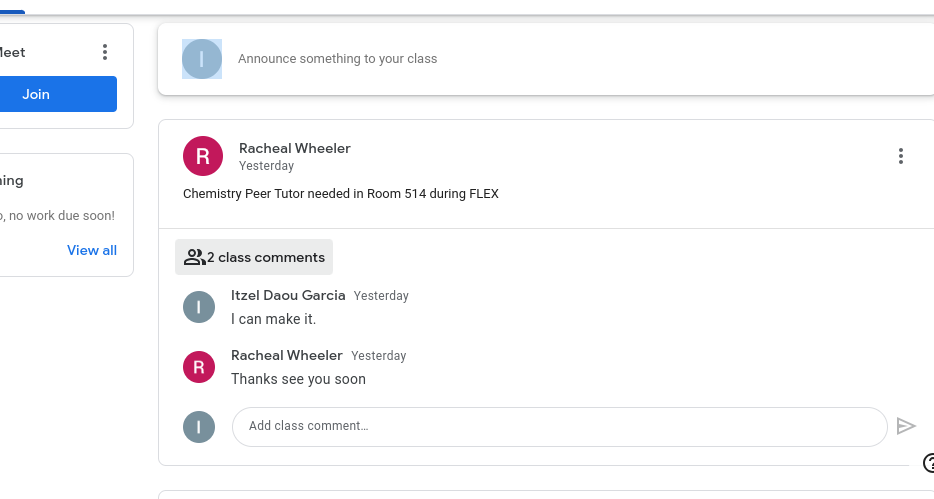Click the people icon beside class comments
Viewport: 934px width, 499px height.
point(194,257)
